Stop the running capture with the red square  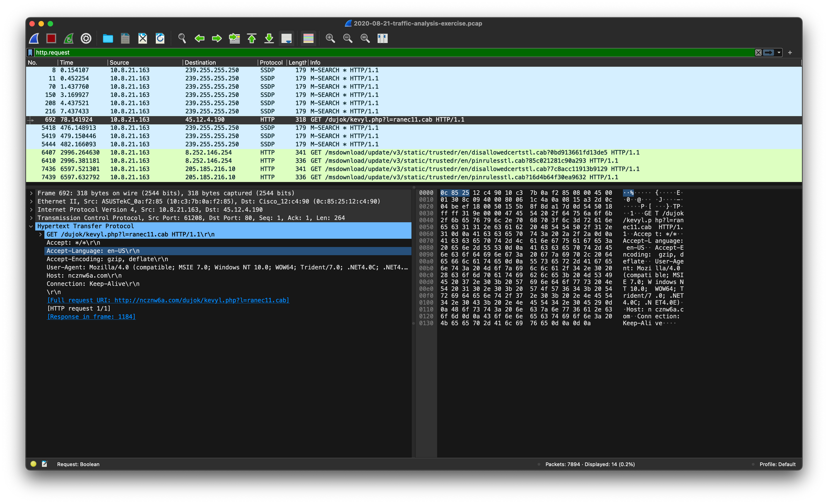(51, 38)
